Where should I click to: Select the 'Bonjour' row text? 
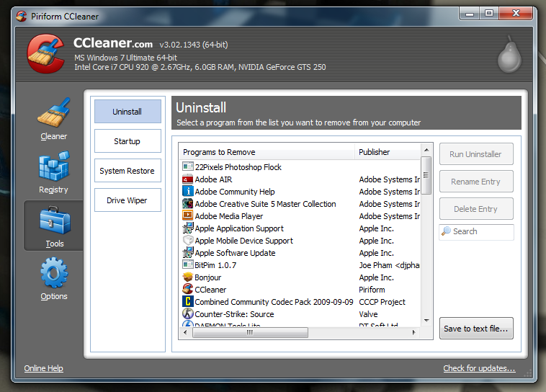(x=208, y=277)
